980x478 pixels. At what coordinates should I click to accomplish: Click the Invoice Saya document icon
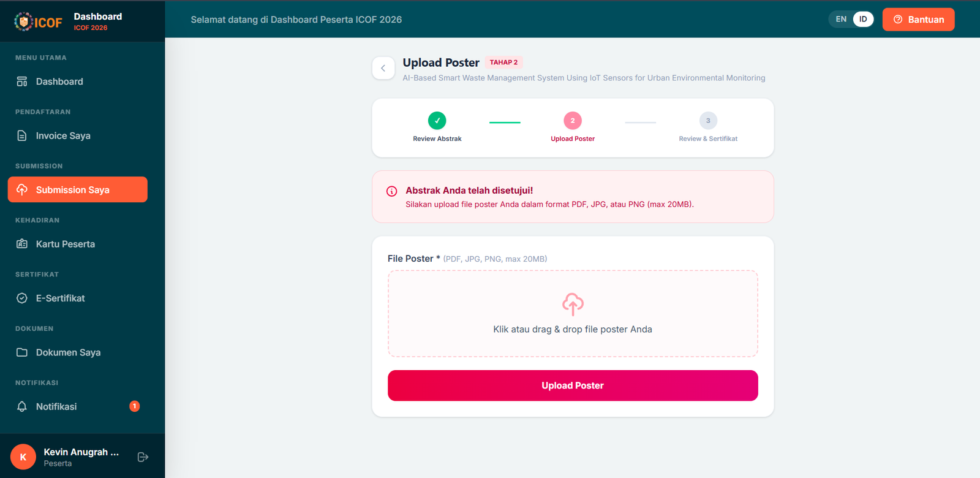pyautogui.click(x=22, y=136)
